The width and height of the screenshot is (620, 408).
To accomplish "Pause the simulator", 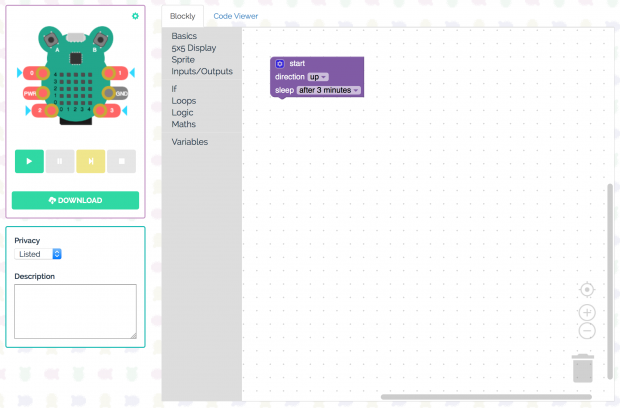I will click(60, 160).
